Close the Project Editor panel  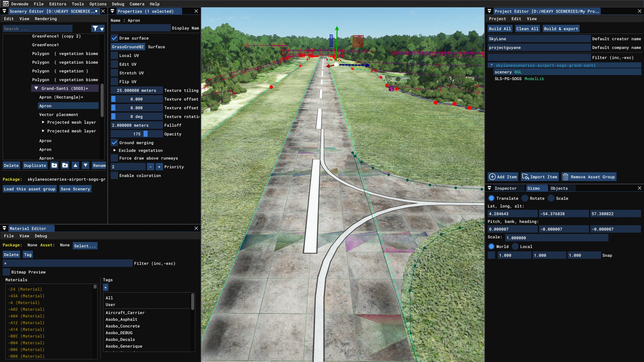[x=640, y=11]
